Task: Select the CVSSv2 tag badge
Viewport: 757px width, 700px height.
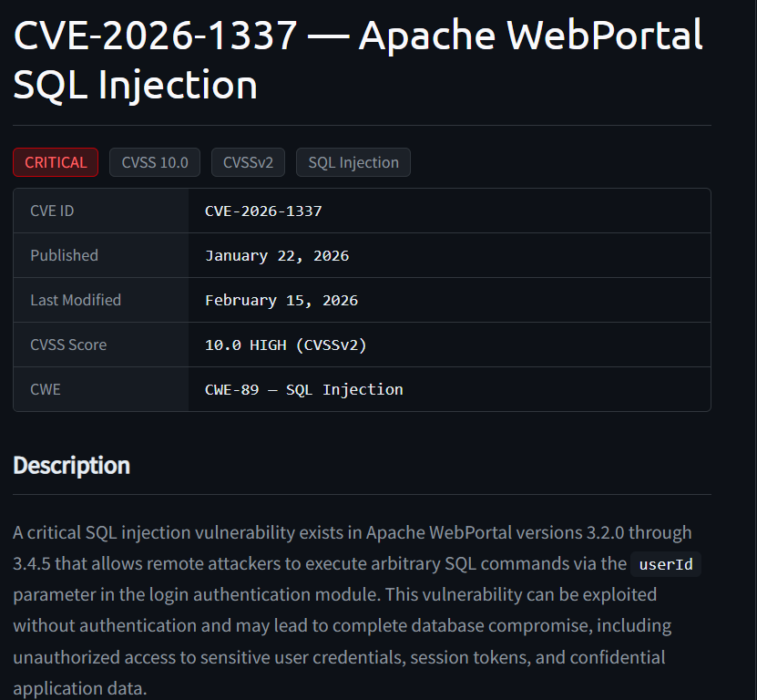Action: point(248,162)
